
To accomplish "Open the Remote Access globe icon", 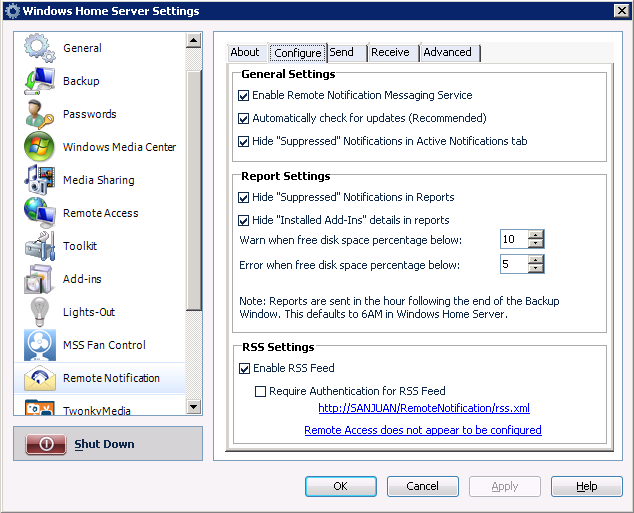I will click(39, 213).
